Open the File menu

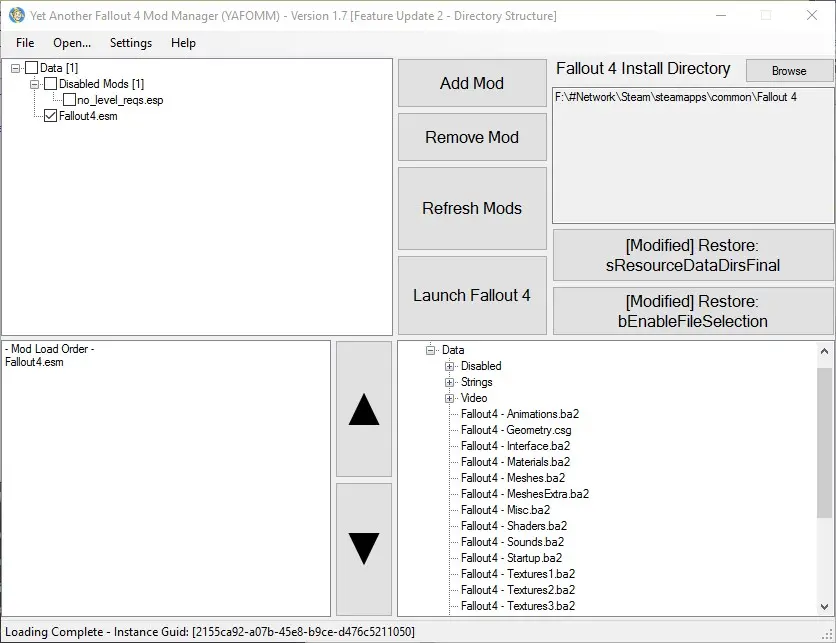click(25, 43)
